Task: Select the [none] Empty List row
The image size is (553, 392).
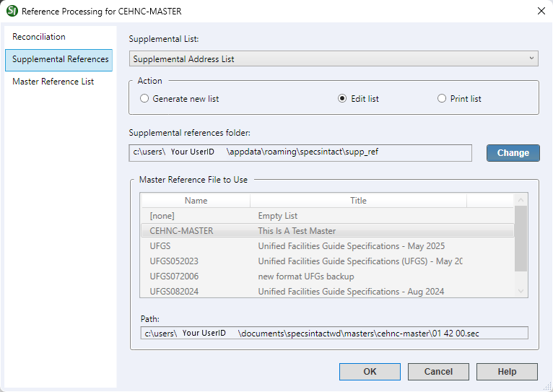Action: (327, 216)
